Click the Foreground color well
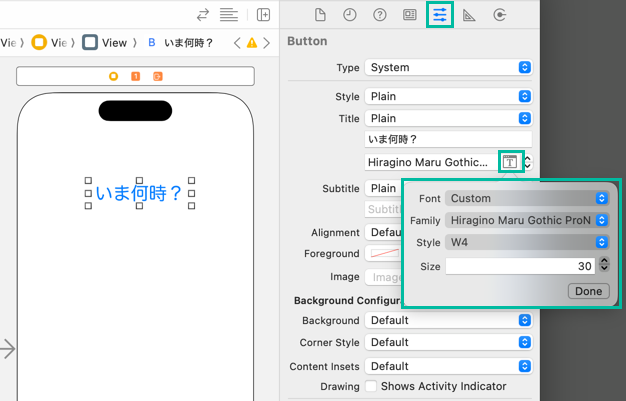 [x=382, y=254]
